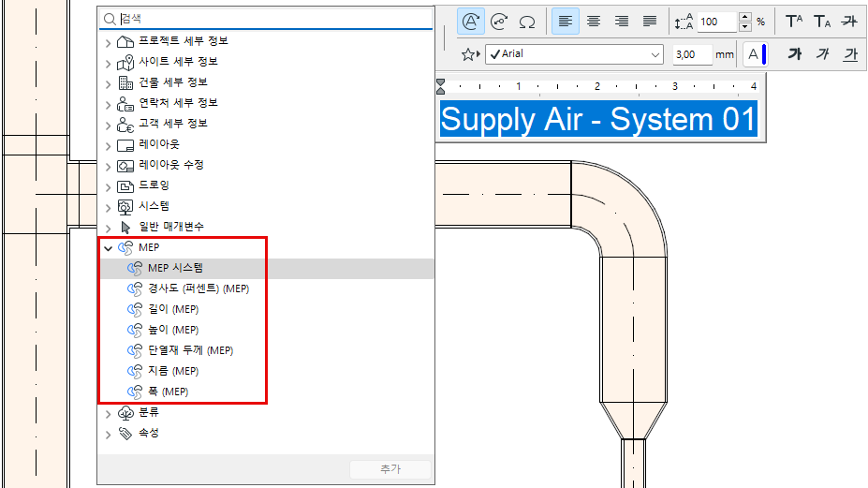This screenshot has width=868, height=488.
Task: Click the 시스템 monitor gear icon
Action: [x=125, y=207]
